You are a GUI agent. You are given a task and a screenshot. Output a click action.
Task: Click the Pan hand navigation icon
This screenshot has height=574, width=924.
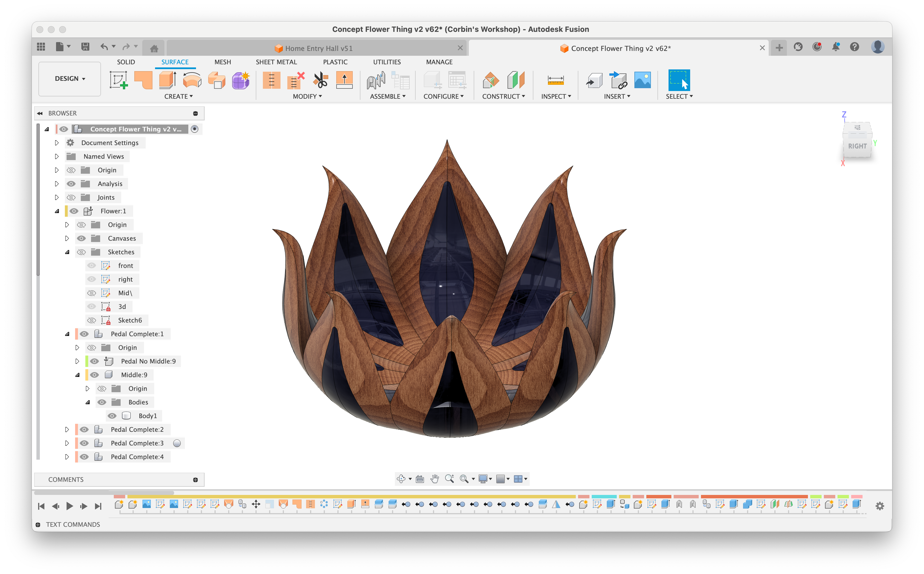coord(435,479)
